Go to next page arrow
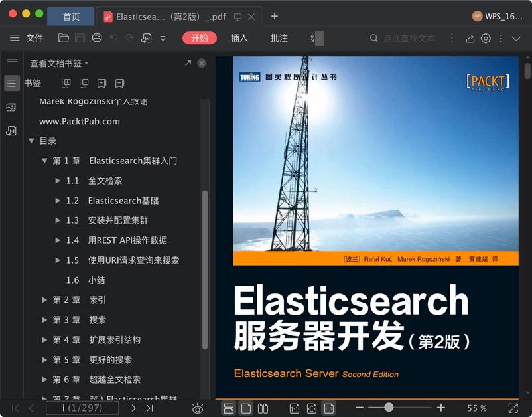 click(134, 408)
